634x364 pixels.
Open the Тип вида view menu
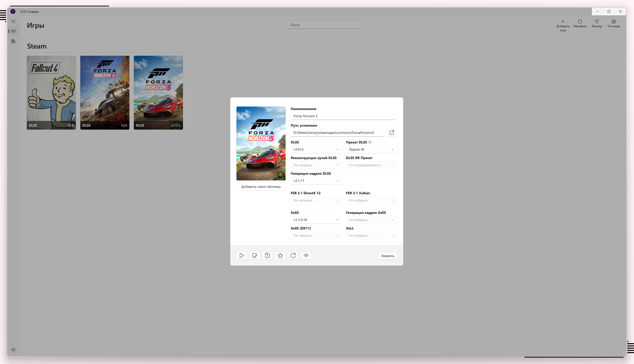613,24
